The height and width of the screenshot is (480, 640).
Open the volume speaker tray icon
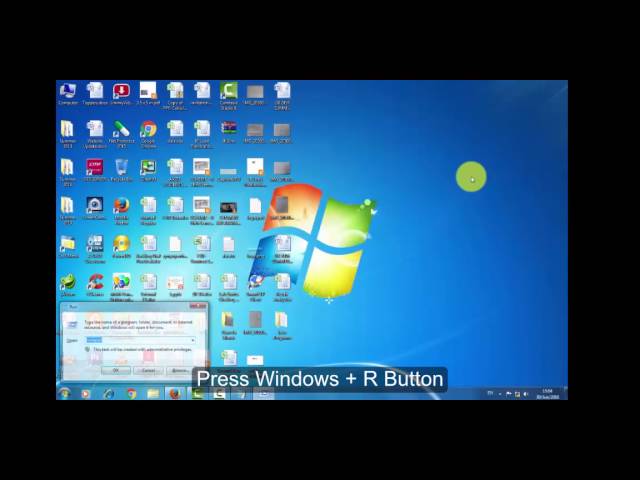pos(526,394)
